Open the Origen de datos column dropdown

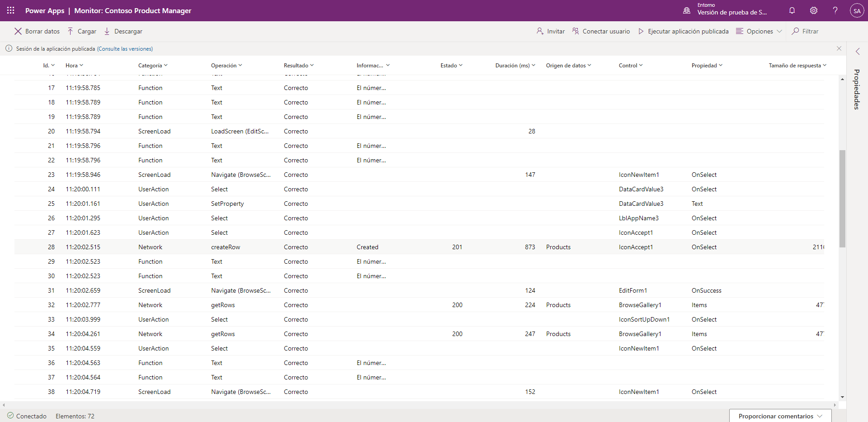590,65
